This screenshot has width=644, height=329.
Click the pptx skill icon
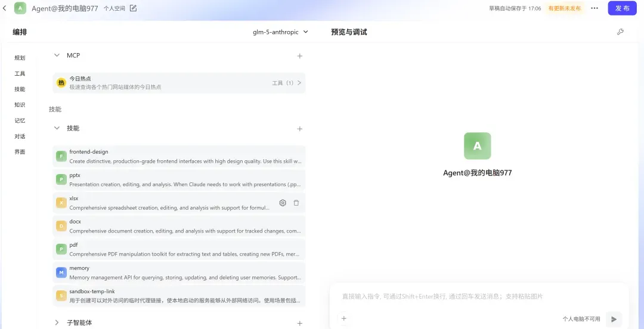coord(61,179)
